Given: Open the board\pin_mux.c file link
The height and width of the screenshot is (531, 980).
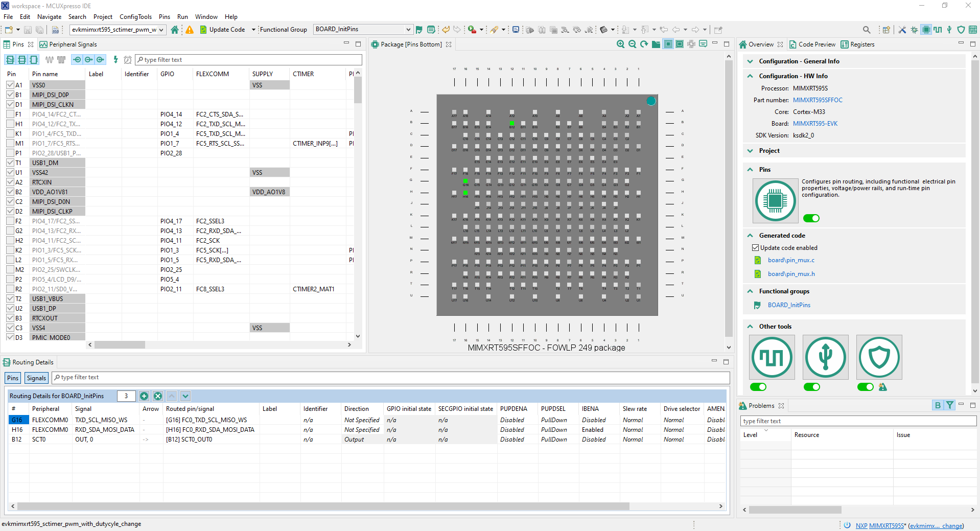Looking at the screenshot, I should (x=791, y=260).
